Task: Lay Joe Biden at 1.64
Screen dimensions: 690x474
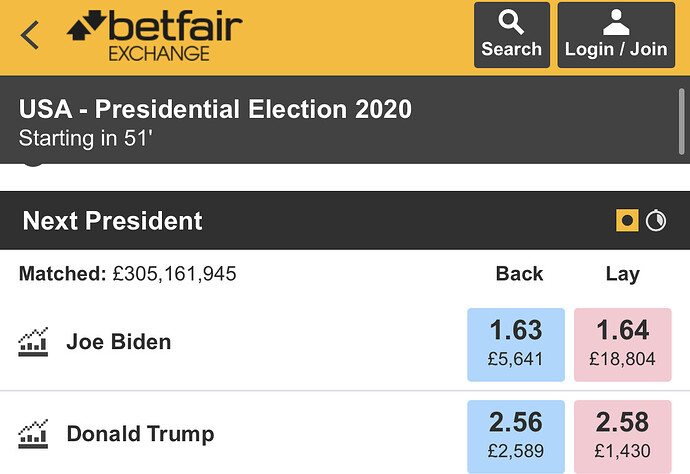Action: click(x=622, y=344)
